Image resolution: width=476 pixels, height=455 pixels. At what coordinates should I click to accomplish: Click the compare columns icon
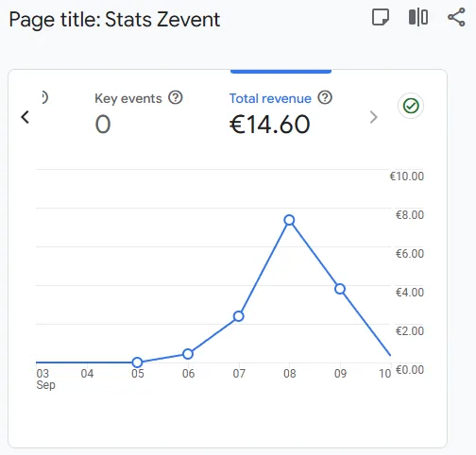pyautogui.click(x=418, y=17)
